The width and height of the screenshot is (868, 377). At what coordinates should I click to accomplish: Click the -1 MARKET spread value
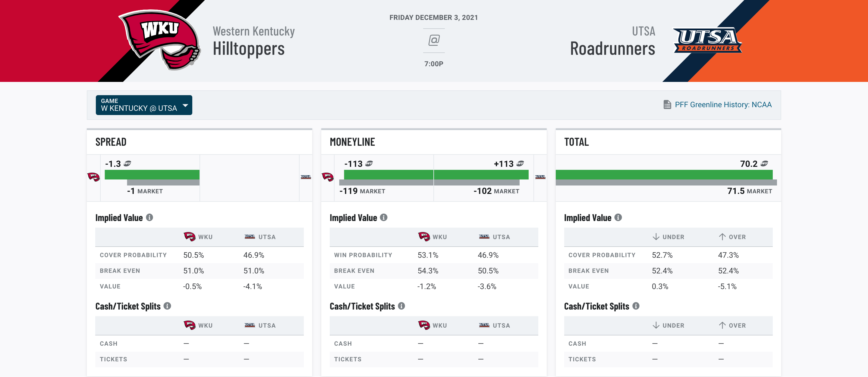coord(145,191)
